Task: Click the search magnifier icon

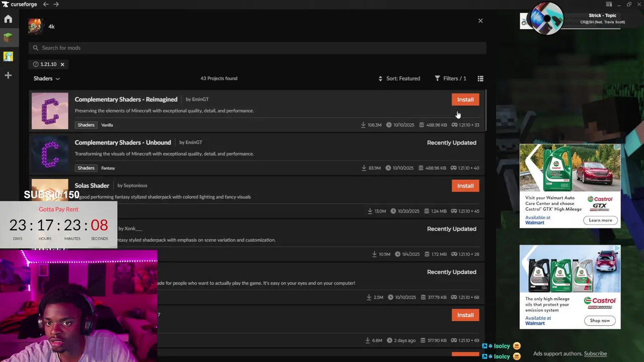Action: (36, 48)
